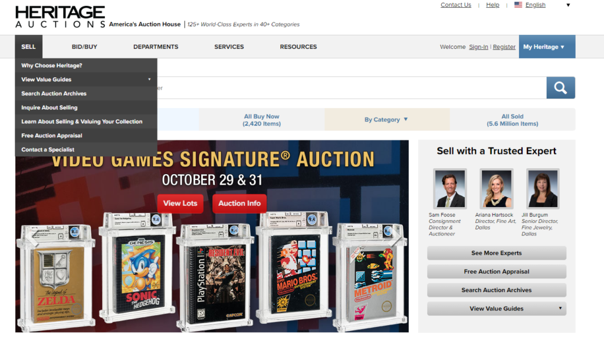Click the US flag language icon
Image resolution: width=604 pixels, height=364 pixels.
click(518, 5)
